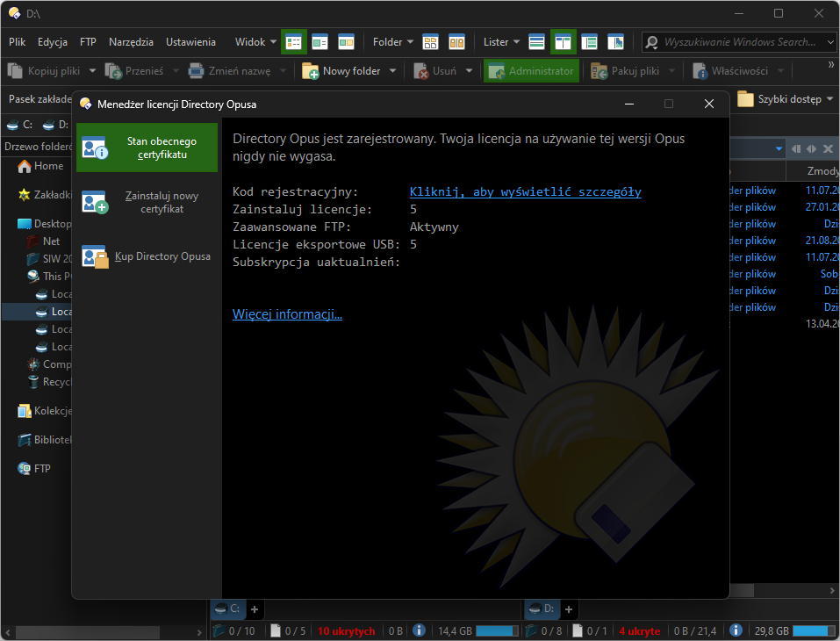Select the Zainstaluj nowy certyfikat tab

tap(147, 203)
